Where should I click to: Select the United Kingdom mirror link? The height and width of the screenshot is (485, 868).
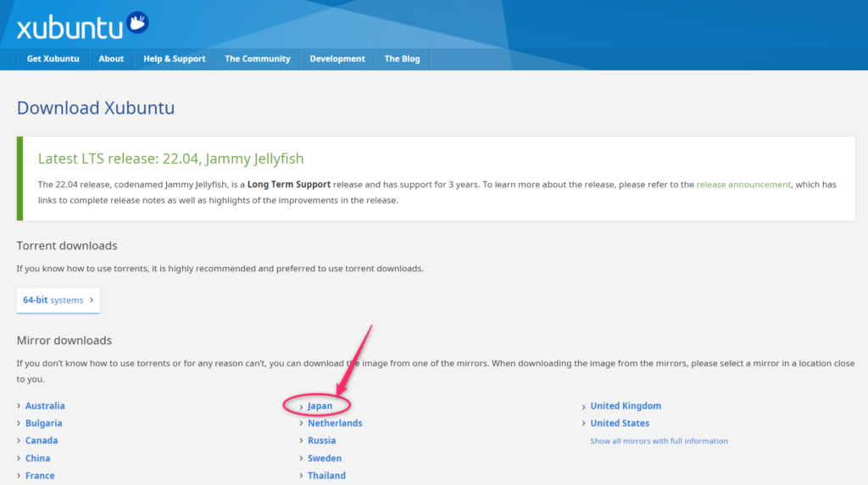(x=626, y=406)
